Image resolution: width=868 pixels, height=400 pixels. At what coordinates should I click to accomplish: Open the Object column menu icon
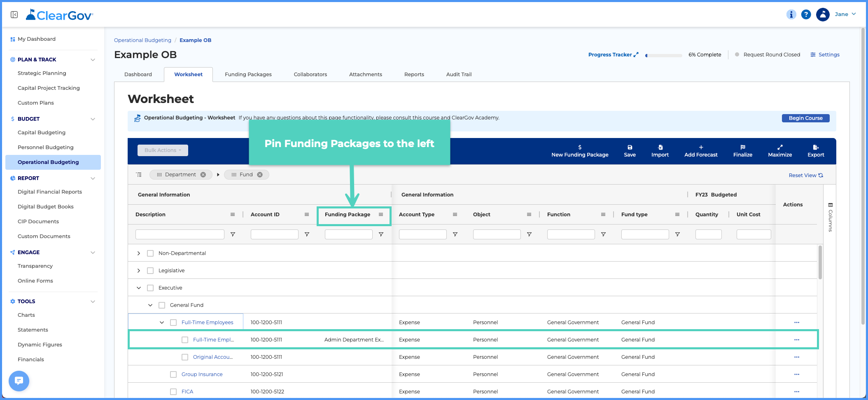(529, 214)
